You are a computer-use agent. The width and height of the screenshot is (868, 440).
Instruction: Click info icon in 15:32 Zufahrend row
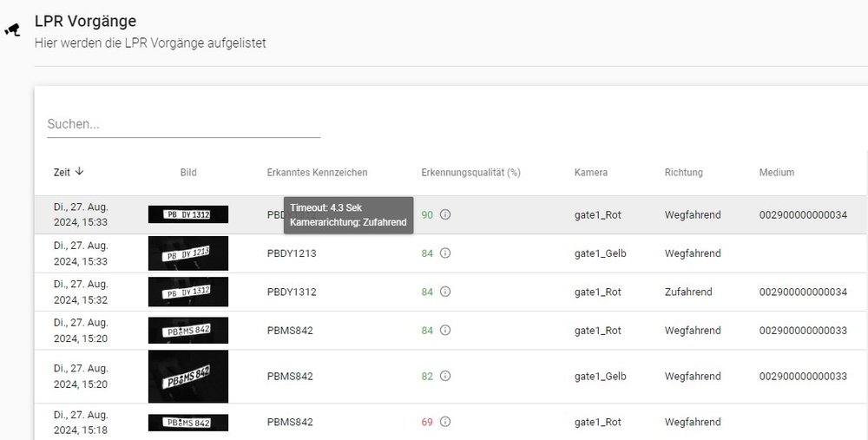coord(445,292)
